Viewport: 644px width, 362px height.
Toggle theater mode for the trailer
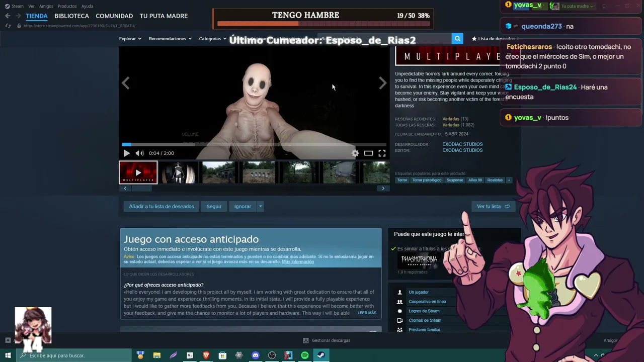pyautogui.click(x=369, y=153)
